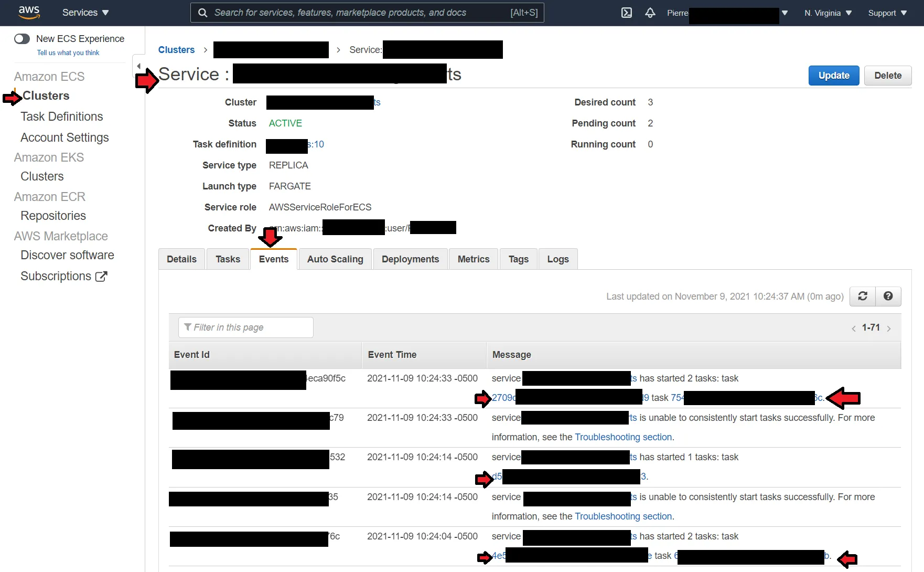This screenshot has width=924, height=572.
Task: Refresh the events list
Action: 863,296
